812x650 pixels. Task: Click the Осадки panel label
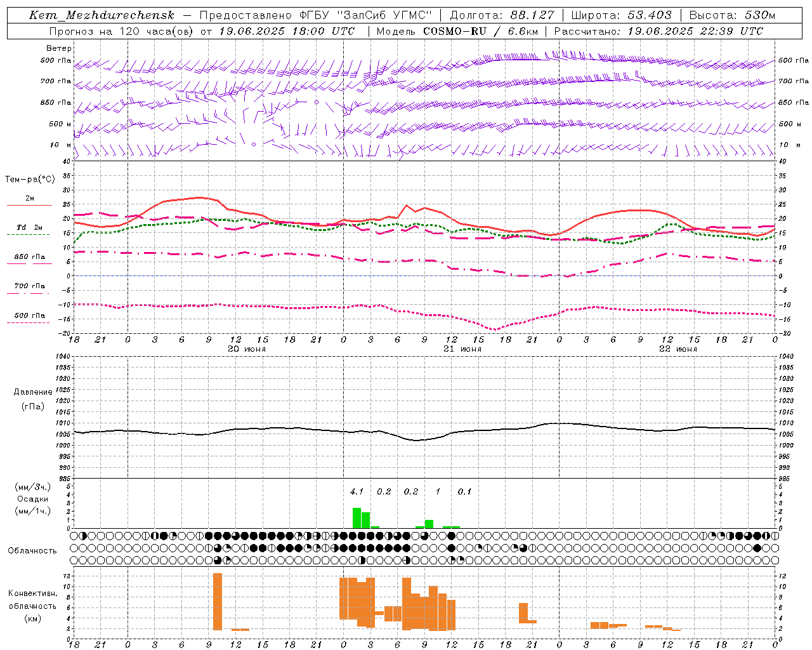click(32, 499)
